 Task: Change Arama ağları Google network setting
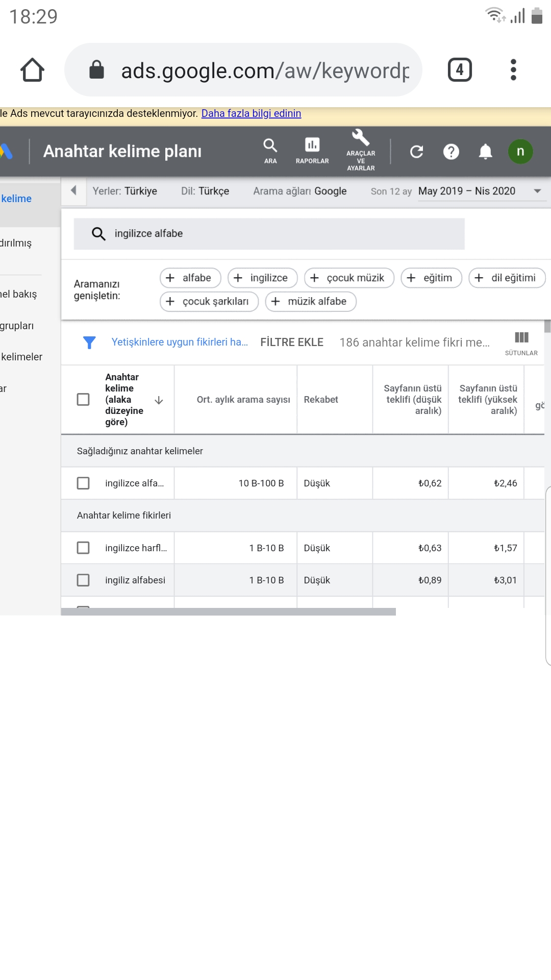click(300, 191)
